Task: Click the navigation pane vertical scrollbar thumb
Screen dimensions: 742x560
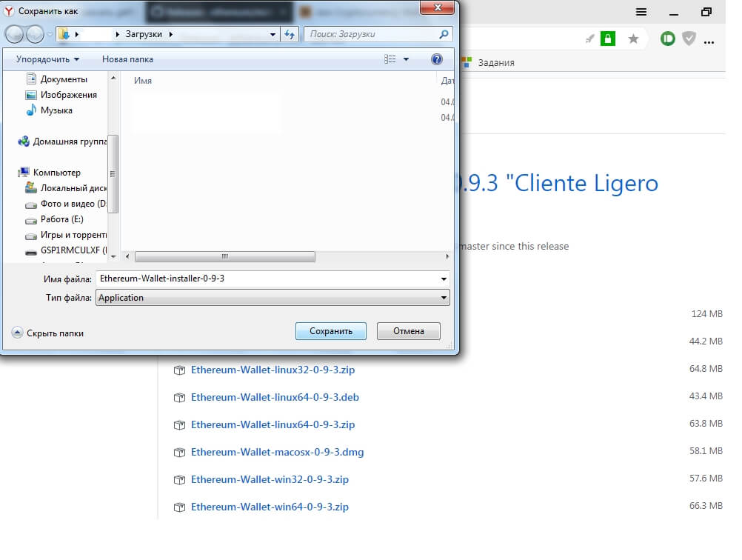Action: click(113, 174)
